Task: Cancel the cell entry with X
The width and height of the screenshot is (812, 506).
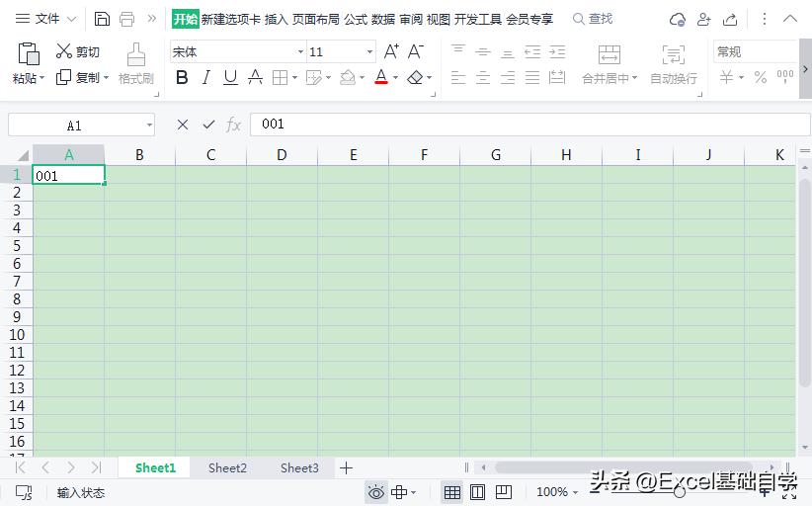Action: click(183, 125)
